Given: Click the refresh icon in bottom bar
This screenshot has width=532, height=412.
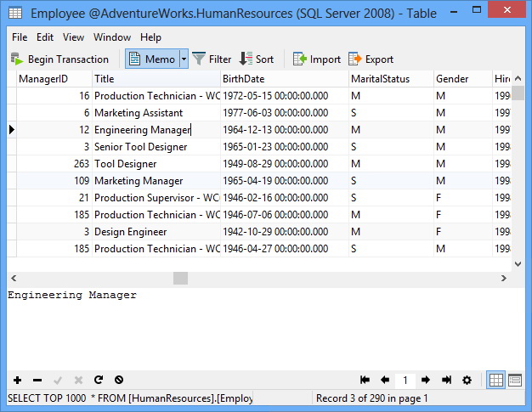Looking at the screenshot, I should pyautogui.click(x=99, y=381).
